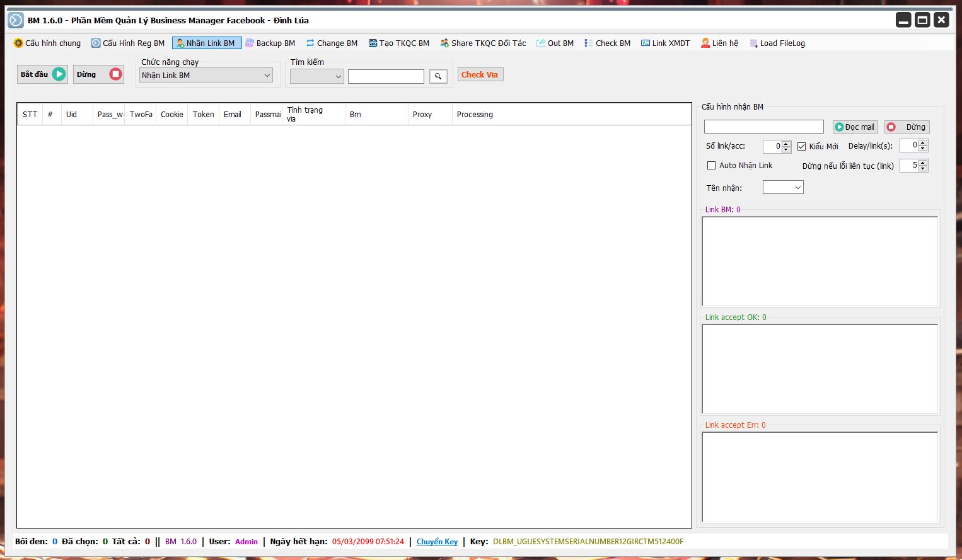This screenshot has height=560, width=962.
Task: Open Cấu hình chung settings tab
Action: tap(47, 43)
